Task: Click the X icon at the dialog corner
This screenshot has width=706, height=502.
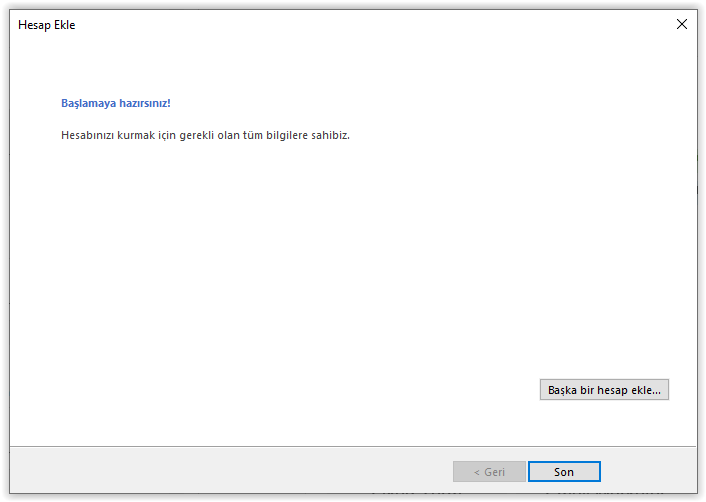Action: pyautogui.click(x=682, y=24)
